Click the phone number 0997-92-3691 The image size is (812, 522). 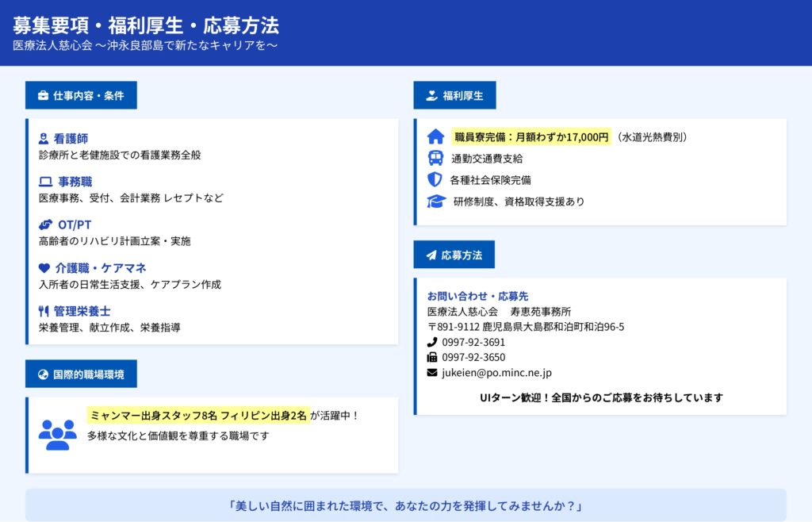coord(473,342)
